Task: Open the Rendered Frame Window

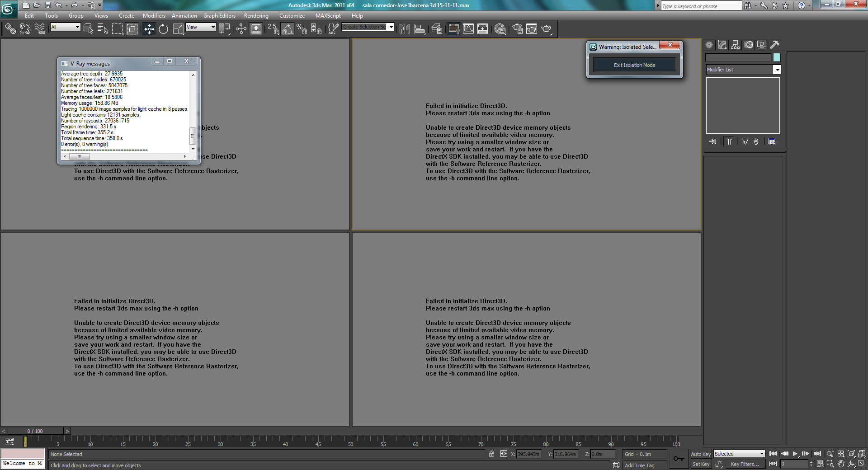Action: [532, 29]
